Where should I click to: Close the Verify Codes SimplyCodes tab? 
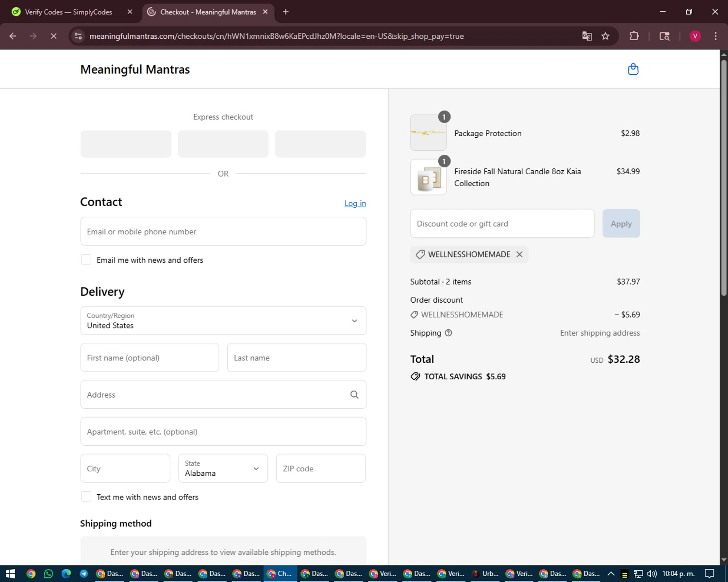tap(130, 12)
